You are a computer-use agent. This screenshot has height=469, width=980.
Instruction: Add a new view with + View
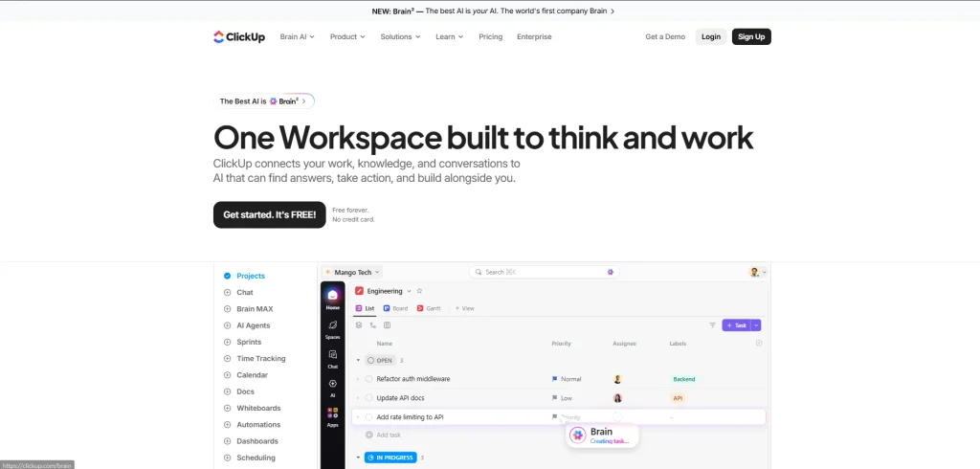(x=464, y=308)
